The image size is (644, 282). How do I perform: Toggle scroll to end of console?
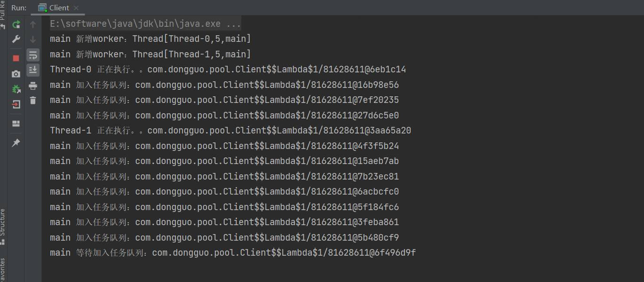(33, 70)
